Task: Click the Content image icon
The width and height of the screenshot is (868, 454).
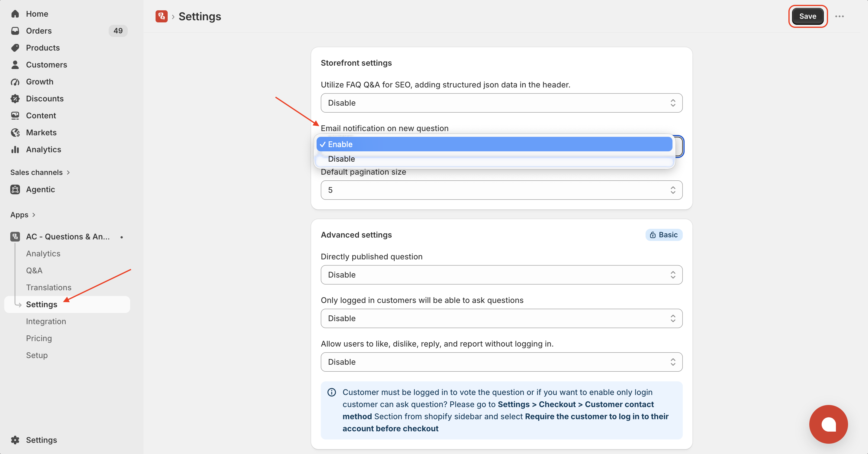Action: 15,115
